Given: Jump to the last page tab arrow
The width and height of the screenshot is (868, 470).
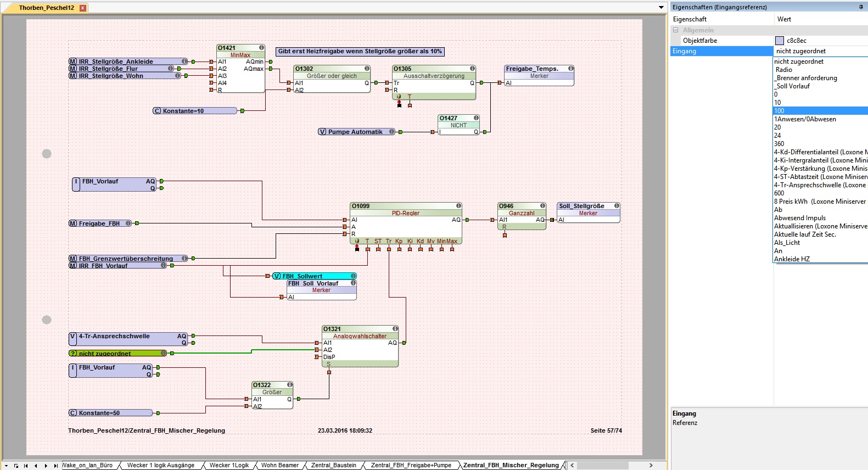Looking at the screenshot, I should coord(55,466).
